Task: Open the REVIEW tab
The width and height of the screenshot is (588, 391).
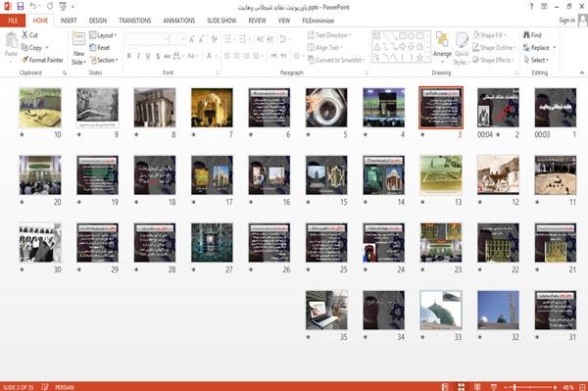Action: pos(257,21)
